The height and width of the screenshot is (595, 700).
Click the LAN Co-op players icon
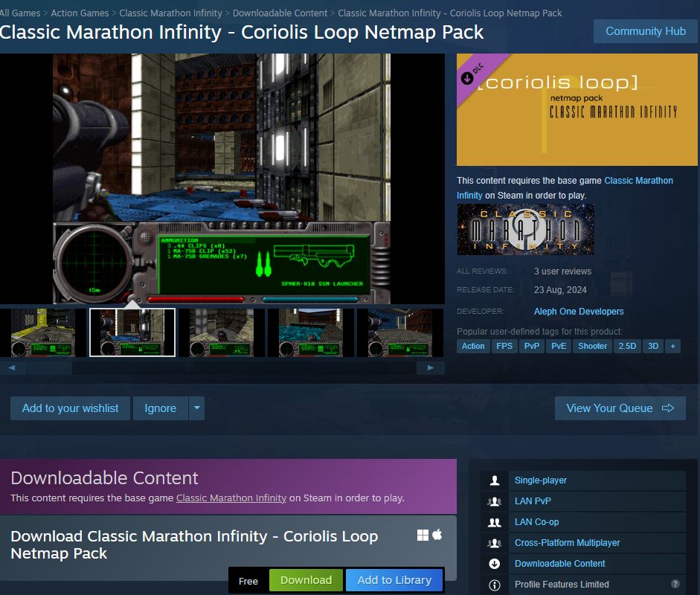click(494, 522)
